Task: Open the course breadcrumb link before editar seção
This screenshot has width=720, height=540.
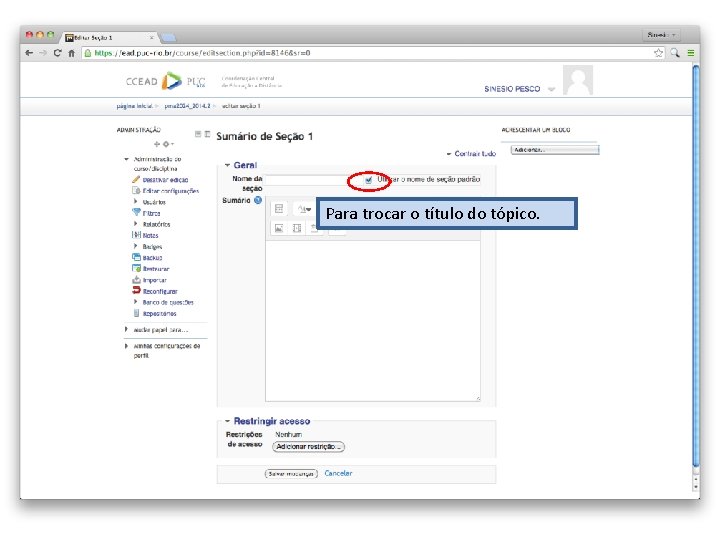Action: pos(187,106)
